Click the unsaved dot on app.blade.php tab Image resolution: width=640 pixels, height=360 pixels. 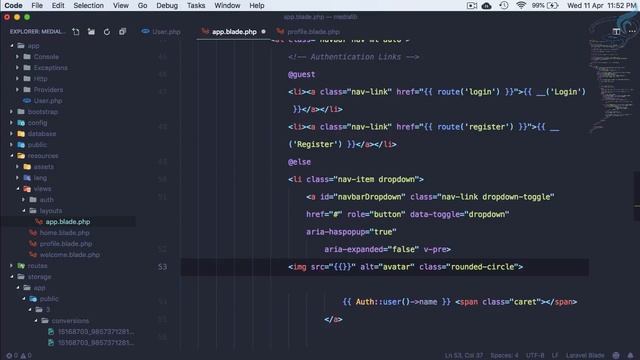(263, 31)
